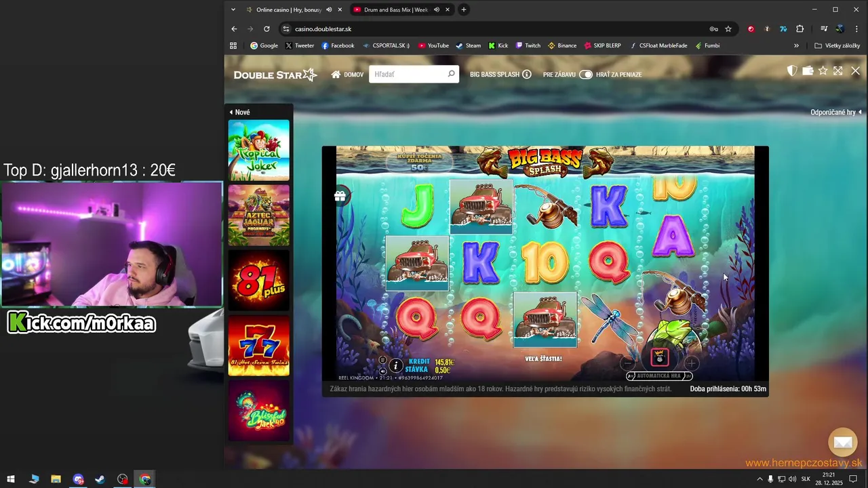Show hidden tray icons chevron

759,479
